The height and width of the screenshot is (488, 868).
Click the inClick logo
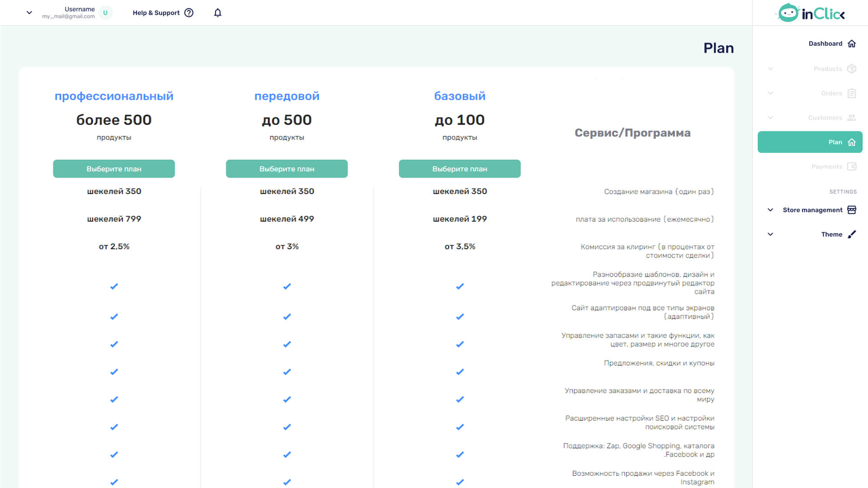click(x=810, y=13)
